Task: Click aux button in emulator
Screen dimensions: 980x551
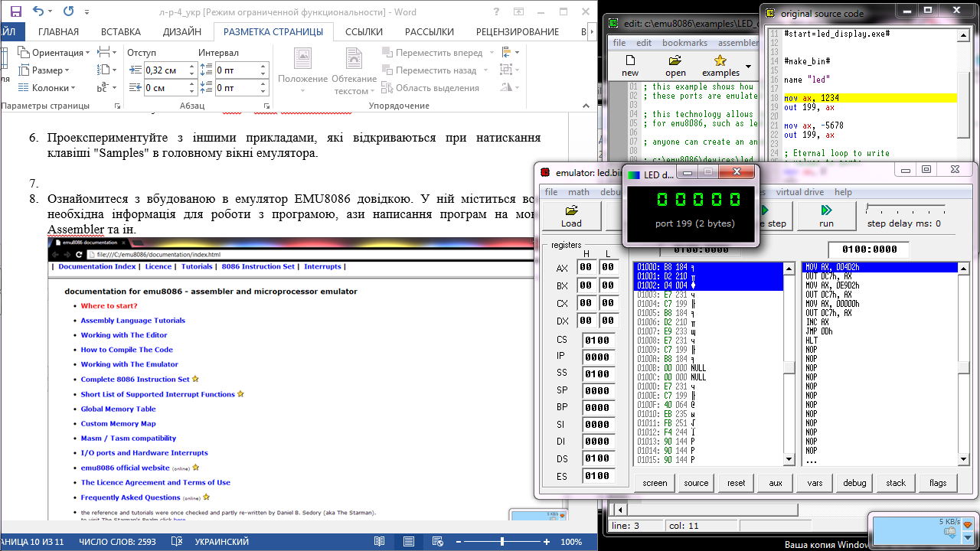Action: (776, 483)
